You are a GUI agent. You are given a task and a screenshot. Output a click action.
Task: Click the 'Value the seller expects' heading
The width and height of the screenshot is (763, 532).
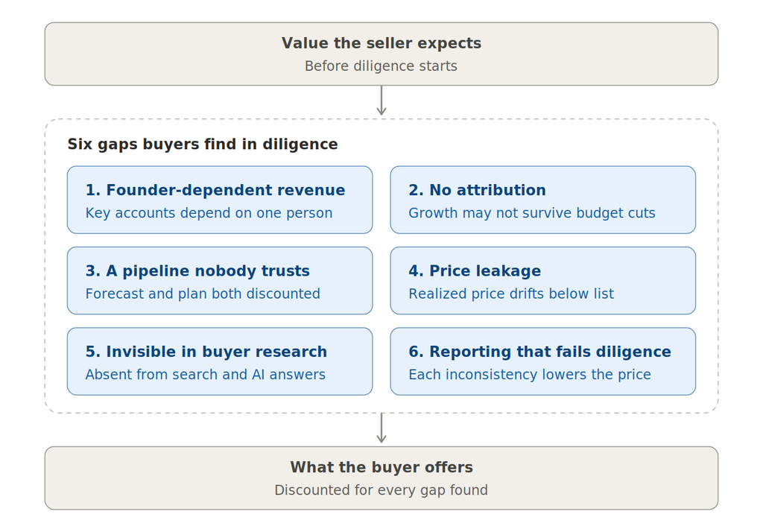pyautogui.click(x=381, y=43)
